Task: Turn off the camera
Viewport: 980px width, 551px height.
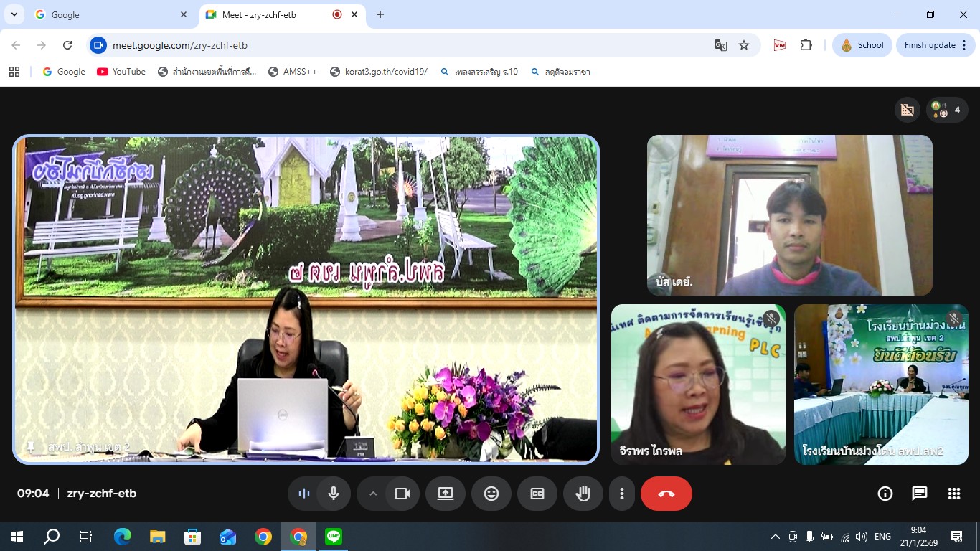Action: coord(402,494)
